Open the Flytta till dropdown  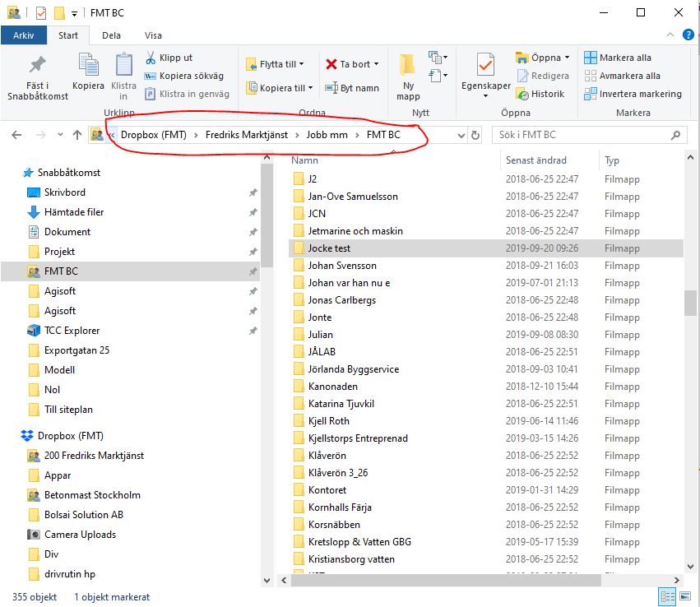[275, 64]
